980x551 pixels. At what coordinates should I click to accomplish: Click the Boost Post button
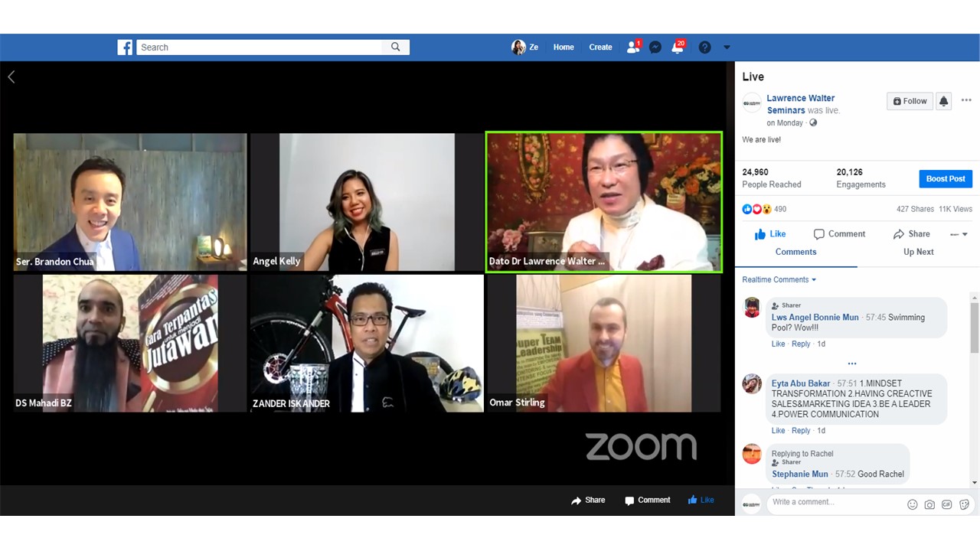946,179
